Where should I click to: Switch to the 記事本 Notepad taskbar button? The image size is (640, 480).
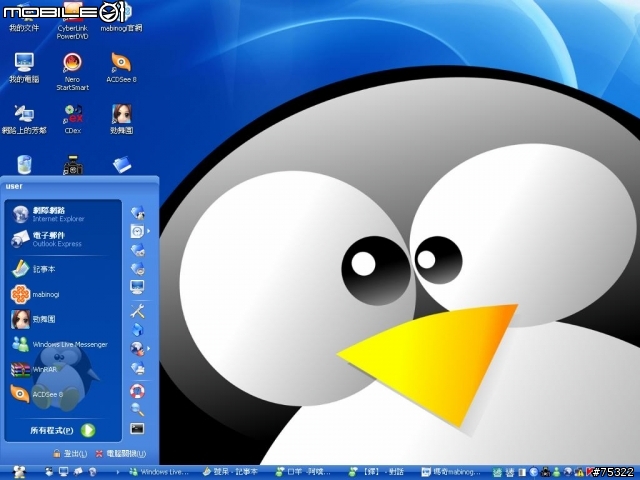[231, 472]
